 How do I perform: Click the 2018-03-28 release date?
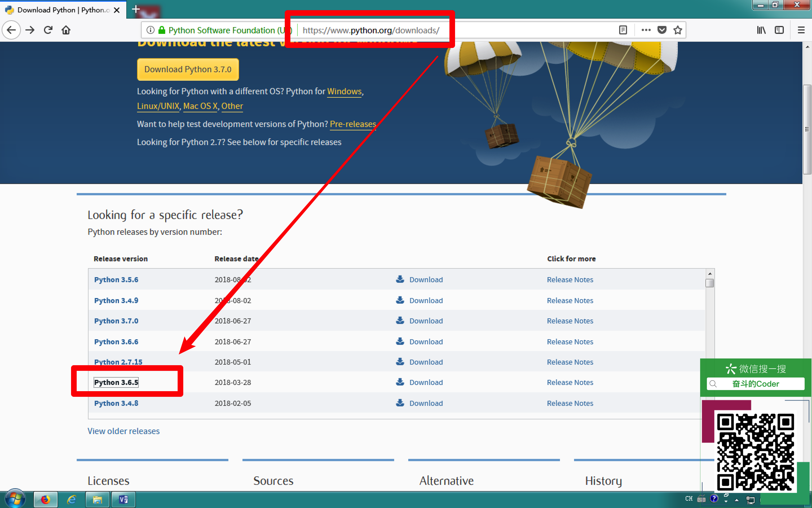[x=233, y=382]
